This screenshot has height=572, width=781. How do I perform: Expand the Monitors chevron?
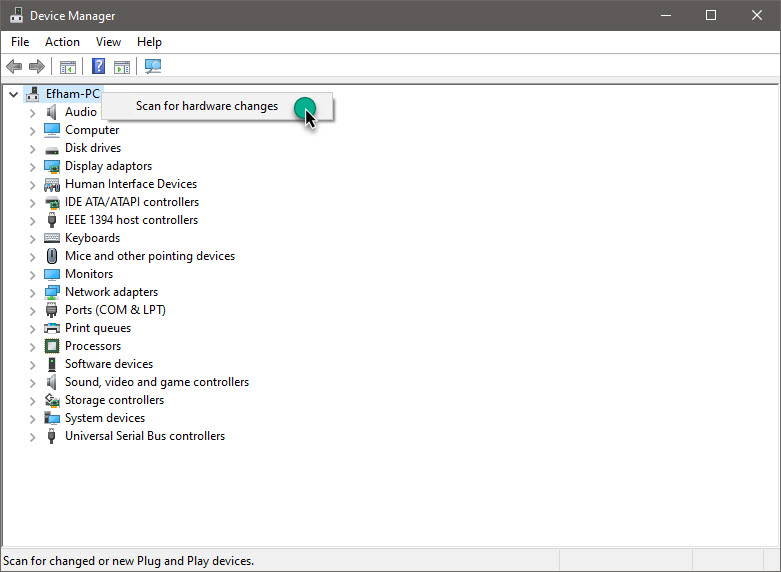[x=32, y=275]
